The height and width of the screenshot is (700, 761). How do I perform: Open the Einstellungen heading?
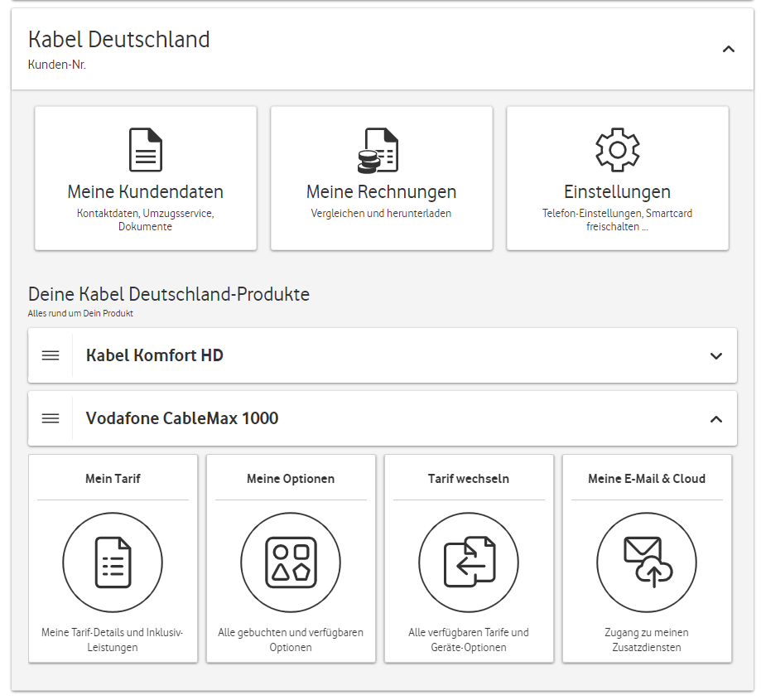tap(618, 192)
